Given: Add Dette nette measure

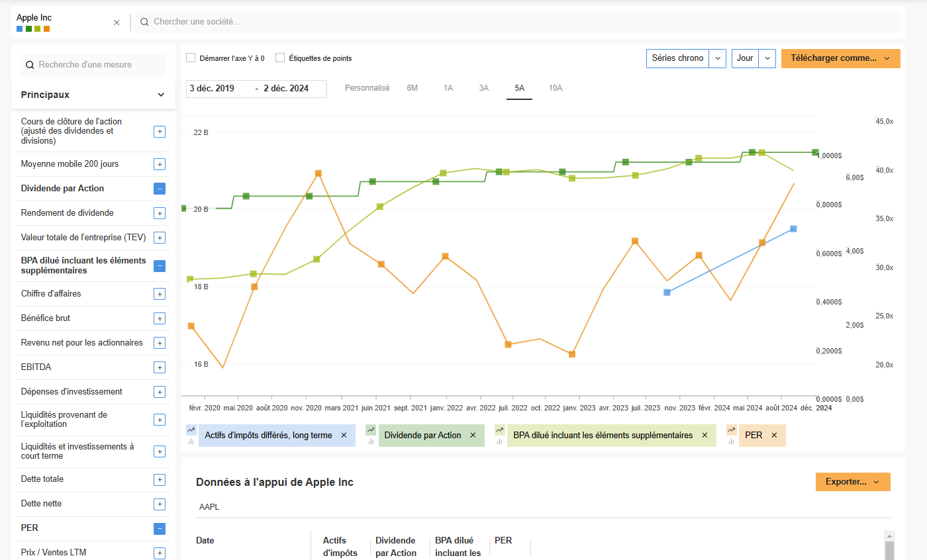Looking at the screenshot, I should point(160,504).
